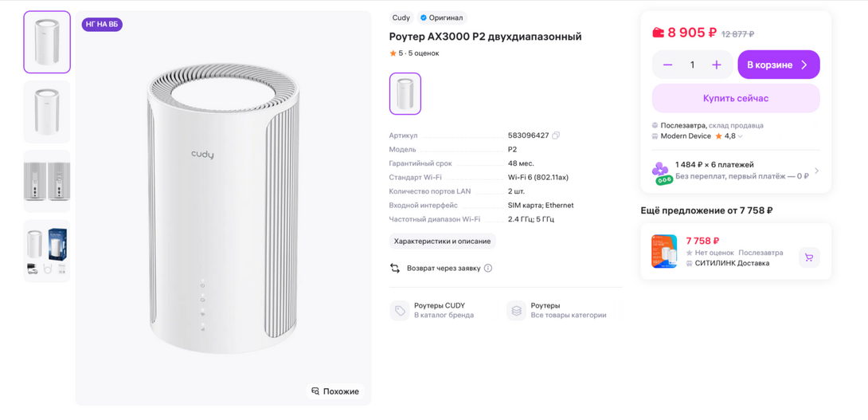View the rear ports thumbnail image
This screenshot has width=868, height=420.
pos(47,181)
